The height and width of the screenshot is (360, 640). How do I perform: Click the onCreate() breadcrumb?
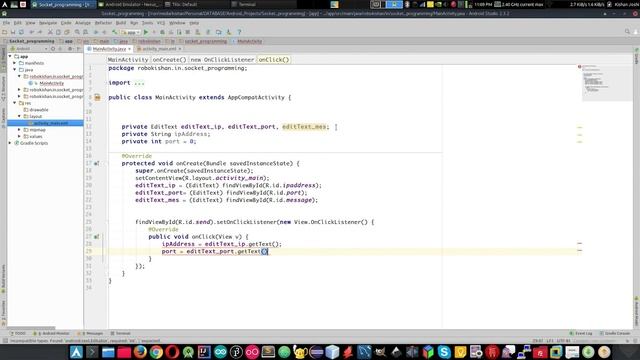click(x=169, y=60)
